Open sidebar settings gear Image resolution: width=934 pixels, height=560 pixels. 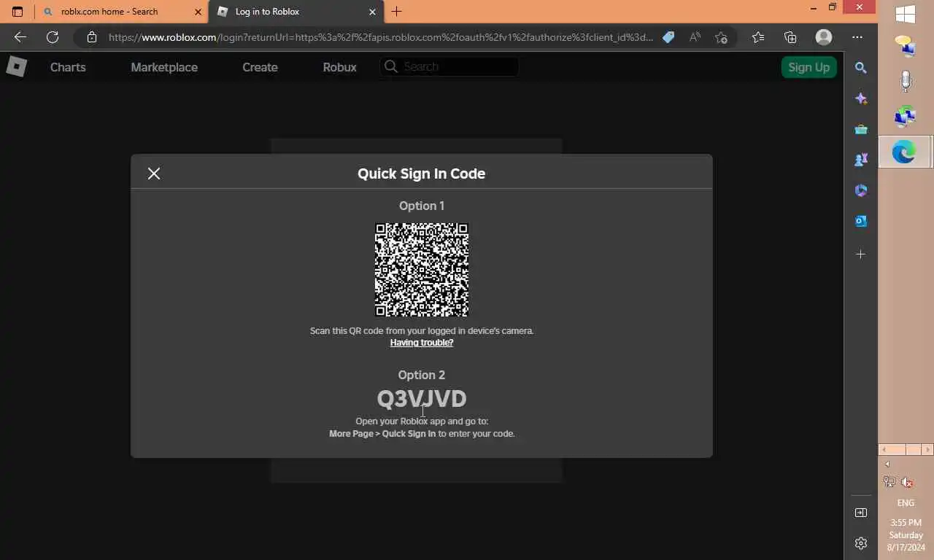(x=861, y=543)
